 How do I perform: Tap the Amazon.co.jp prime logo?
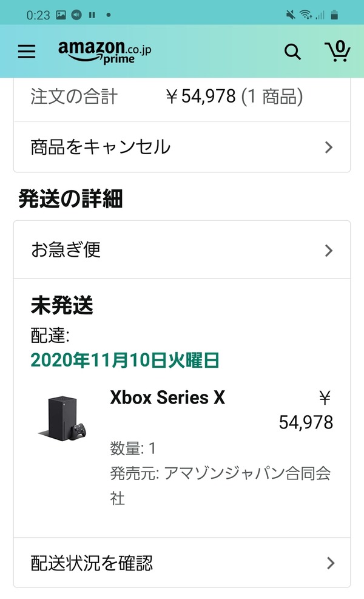[105, 52]
